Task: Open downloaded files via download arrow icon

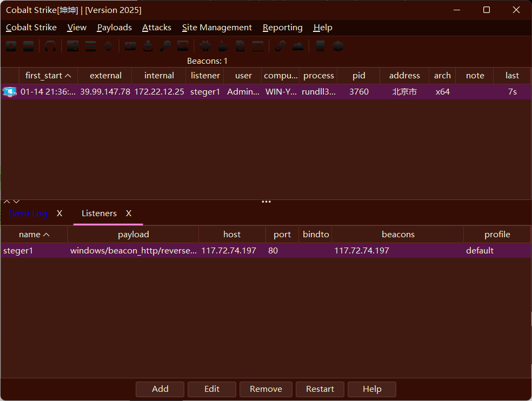Action: tap(148, 46)
